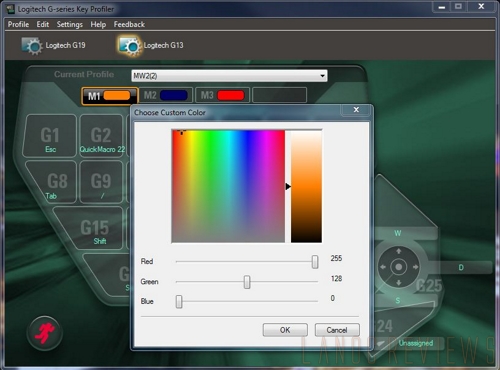This screenshot has width=500, height=370.
Task: Click the blank mode button beside M3
Action: [x=279, y=95]
